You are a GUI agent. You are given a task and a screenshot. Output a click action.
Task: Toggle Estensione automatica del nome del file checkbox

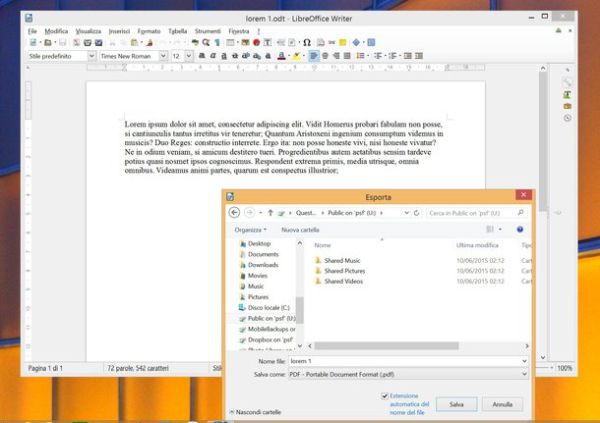point(384,396)
